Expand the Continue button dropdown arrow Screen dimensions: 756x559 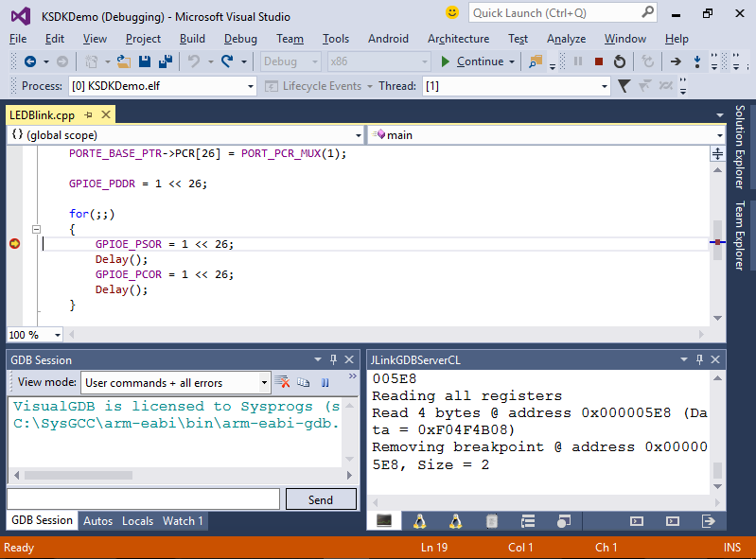512,61
